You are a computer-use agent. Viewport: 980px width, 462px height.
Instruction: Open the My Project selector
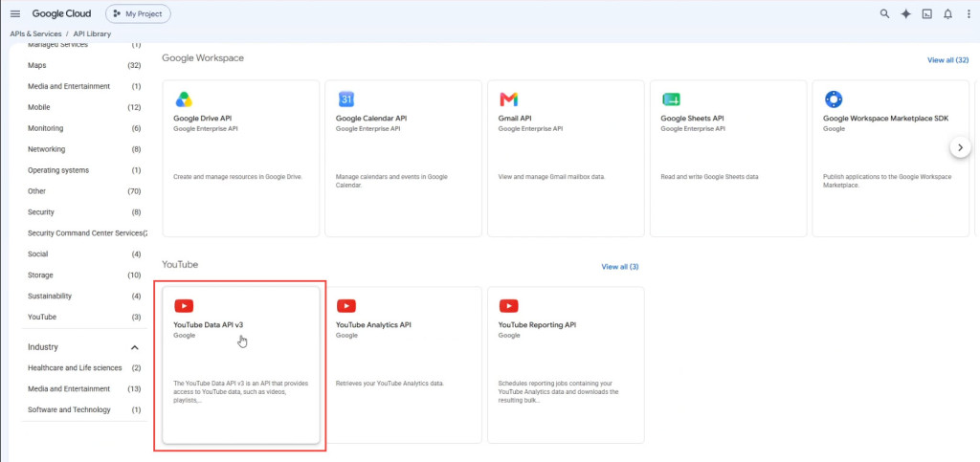click(138, 13)
